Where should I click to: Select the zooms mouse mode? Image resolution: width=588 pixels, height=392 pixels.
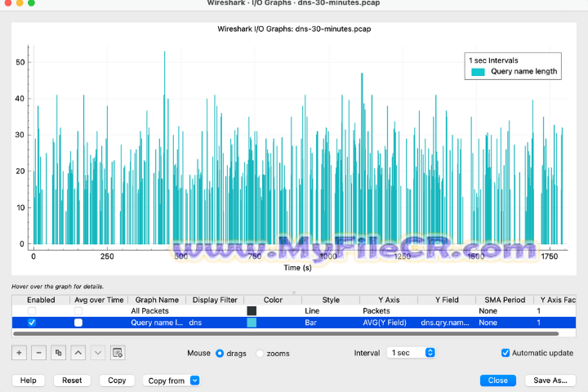pos(260,354)
